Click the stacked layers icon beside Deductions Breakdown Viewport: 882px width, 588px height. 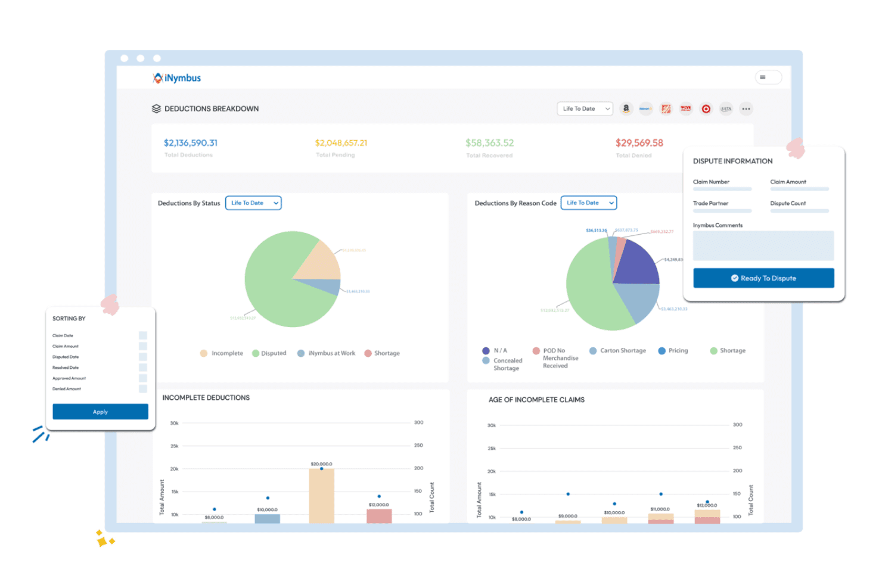click(x=156, y=108)
